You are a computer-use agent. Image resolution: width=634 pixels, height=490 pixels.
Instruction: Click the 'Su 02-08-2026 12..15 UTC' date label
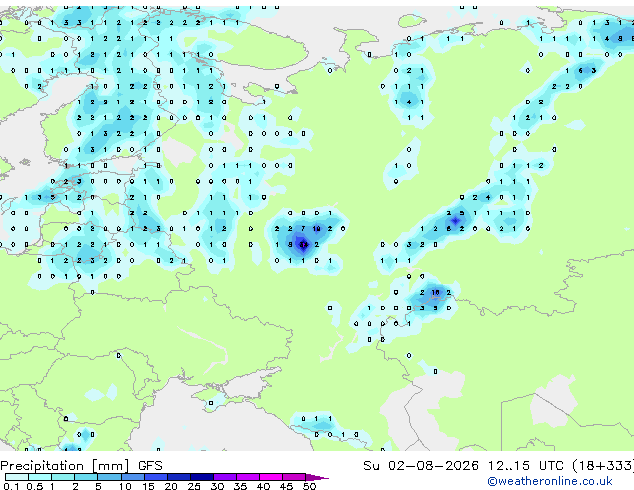tap(463, 466)
